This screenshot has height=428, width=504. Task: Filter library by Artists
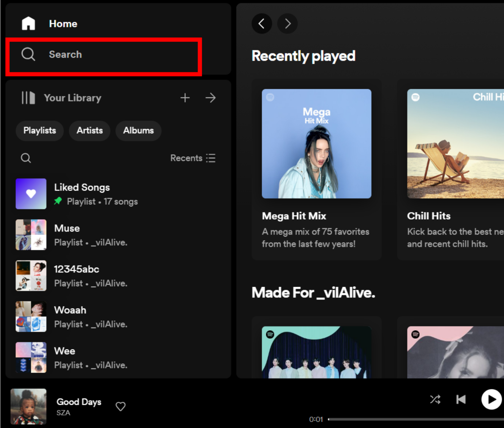coord(90,131)
